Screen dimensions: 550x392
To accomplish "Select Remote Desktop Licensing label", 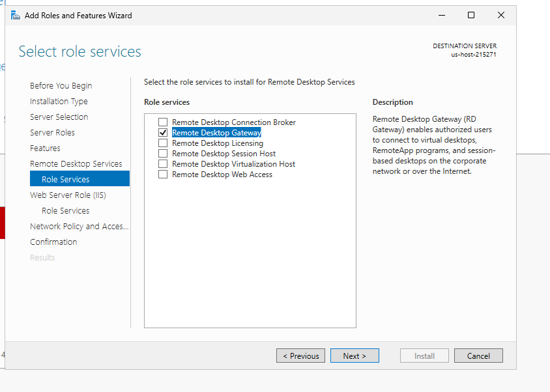I will (x=218, y=143).
